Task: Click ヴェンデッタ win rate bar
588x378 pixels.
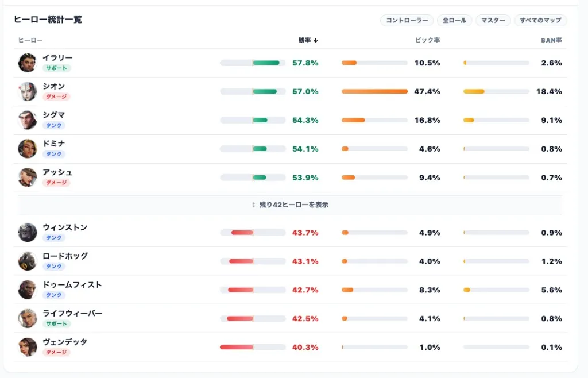Action: pos(253,347)
